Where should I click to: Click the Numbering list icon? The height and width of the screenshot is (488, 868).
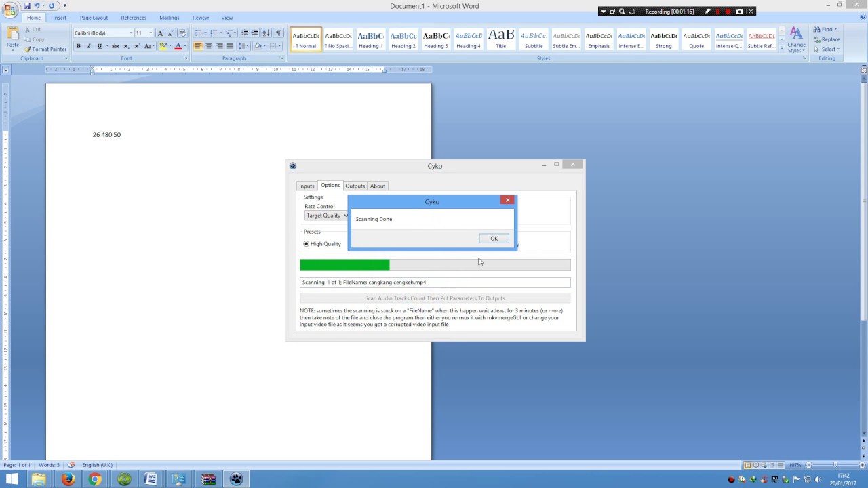point(214,33)
